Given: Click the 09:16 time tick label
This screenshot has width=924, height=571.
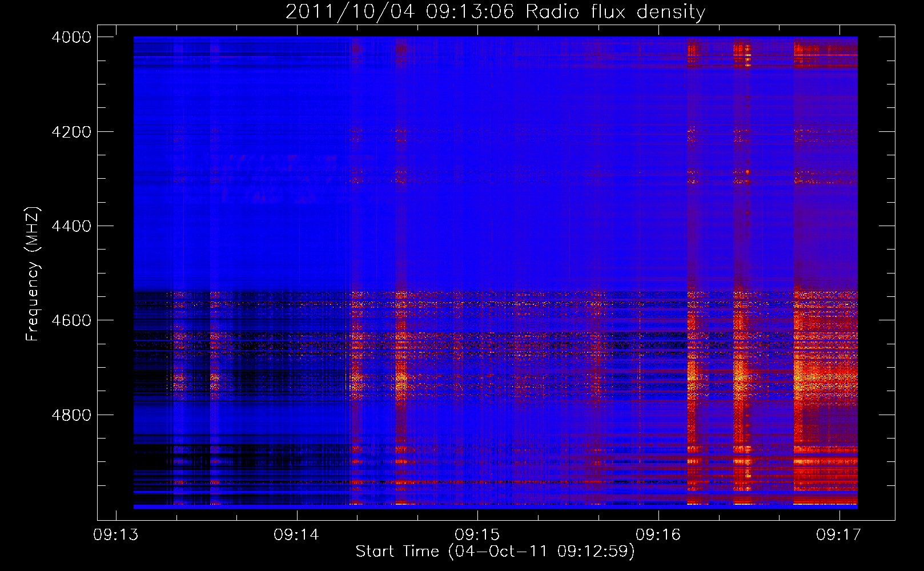Looking at the screenshot, I should tap(658, 534).
